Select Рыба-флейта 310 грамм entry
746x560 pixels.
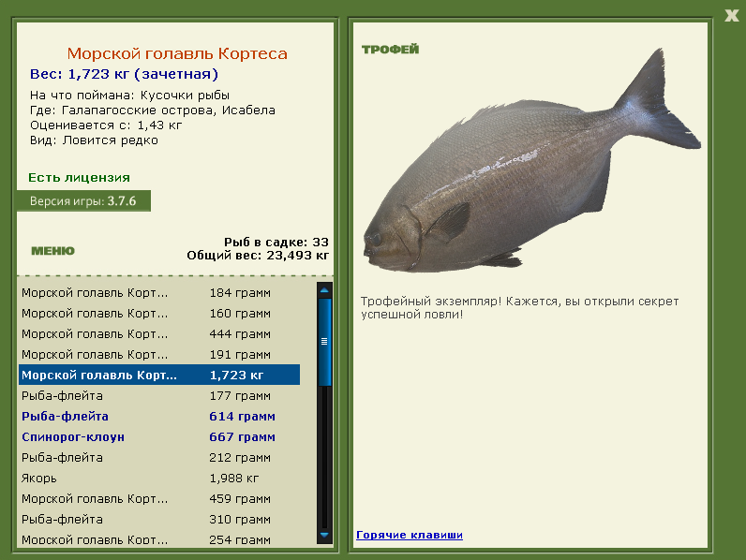159,520
